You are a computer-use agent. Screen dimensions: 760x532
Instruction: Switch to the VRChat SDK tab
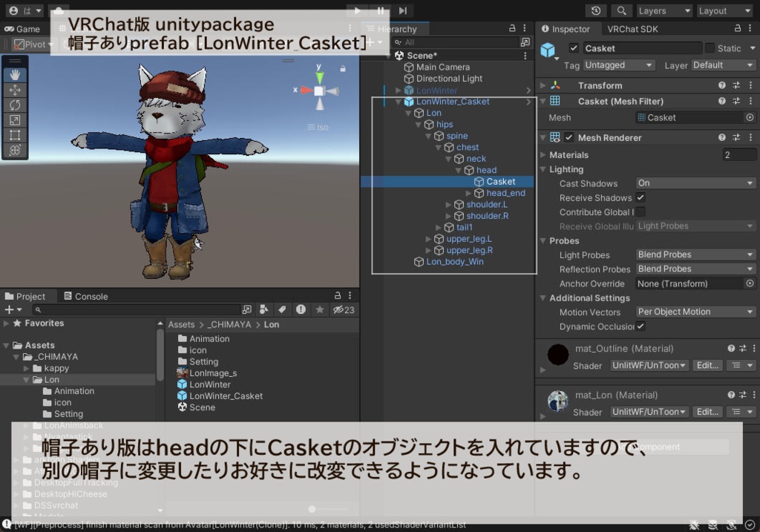(x=632, y=29)
